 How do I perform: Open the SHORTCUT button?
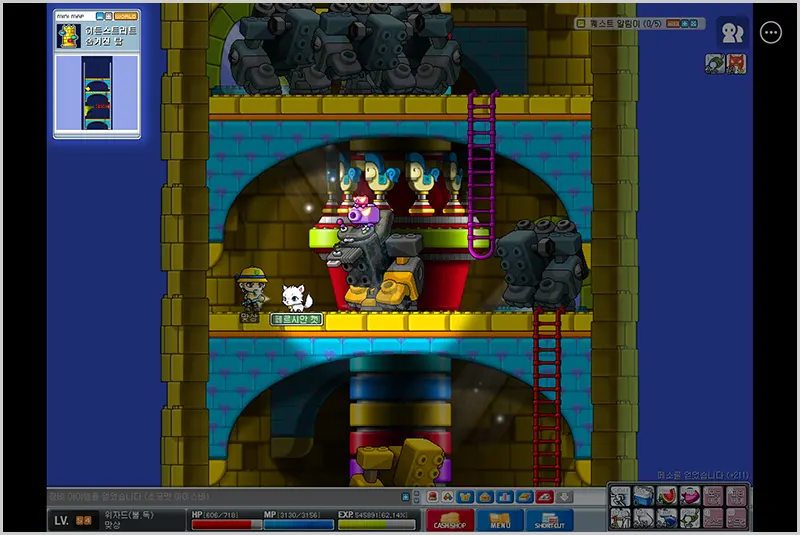pyautogui.click(x=549, y=520)
